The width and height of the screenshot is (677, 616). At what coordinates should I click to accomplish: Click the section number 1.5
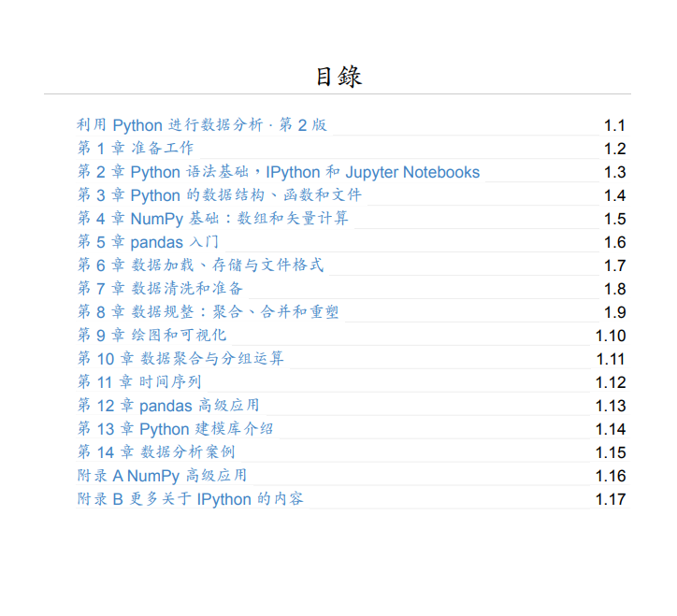(x=614, y=219)
